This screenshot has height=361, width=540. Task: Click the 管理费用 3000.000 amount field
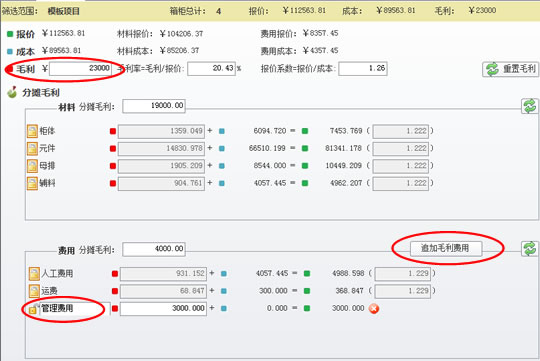(x=163, y=308)
